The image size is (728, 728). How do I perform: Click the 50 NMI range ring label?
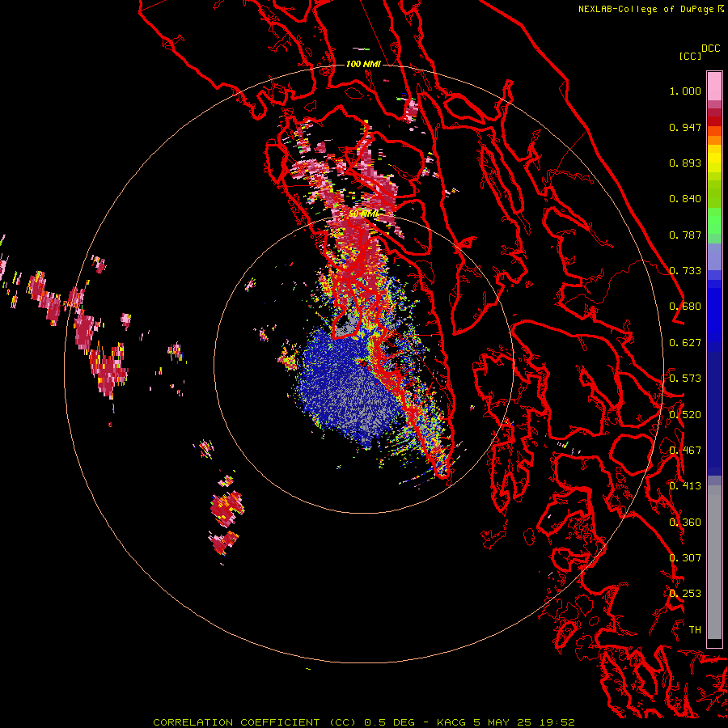click(x=363, y=214)
